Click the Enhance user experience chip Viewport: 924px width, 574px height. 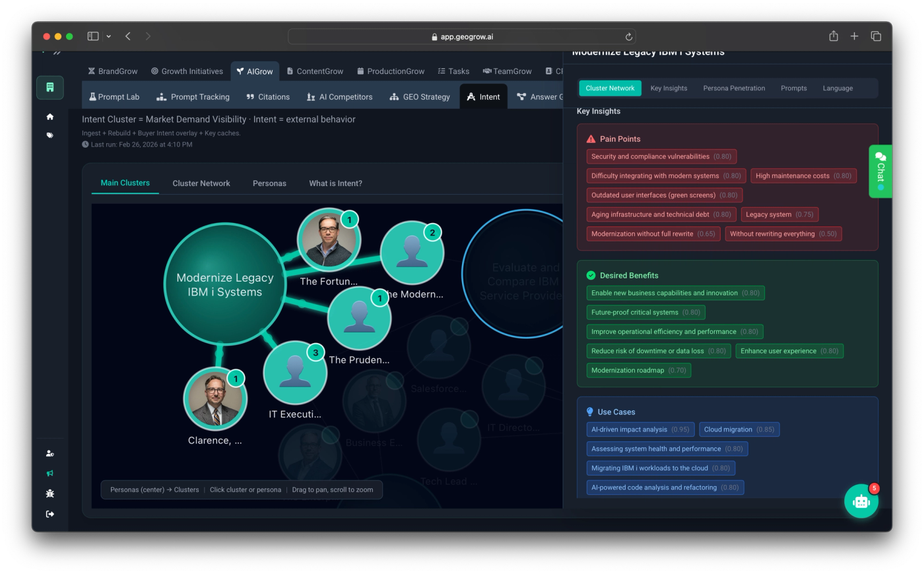[x=789, y=351]
